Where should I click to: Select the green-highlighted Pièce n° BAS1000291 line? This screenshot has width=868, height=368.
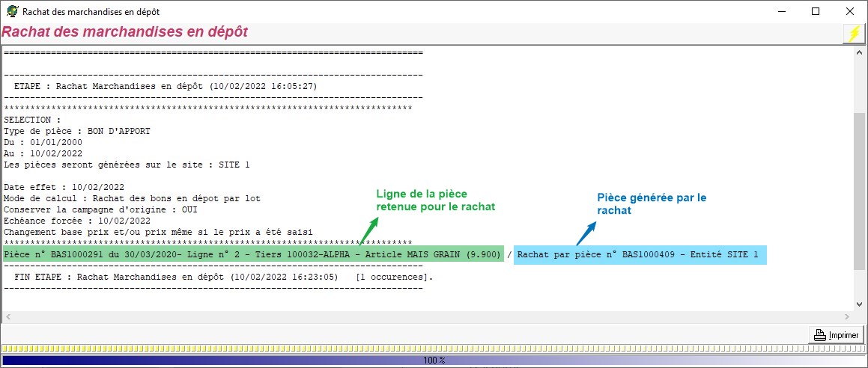[252, 255]
